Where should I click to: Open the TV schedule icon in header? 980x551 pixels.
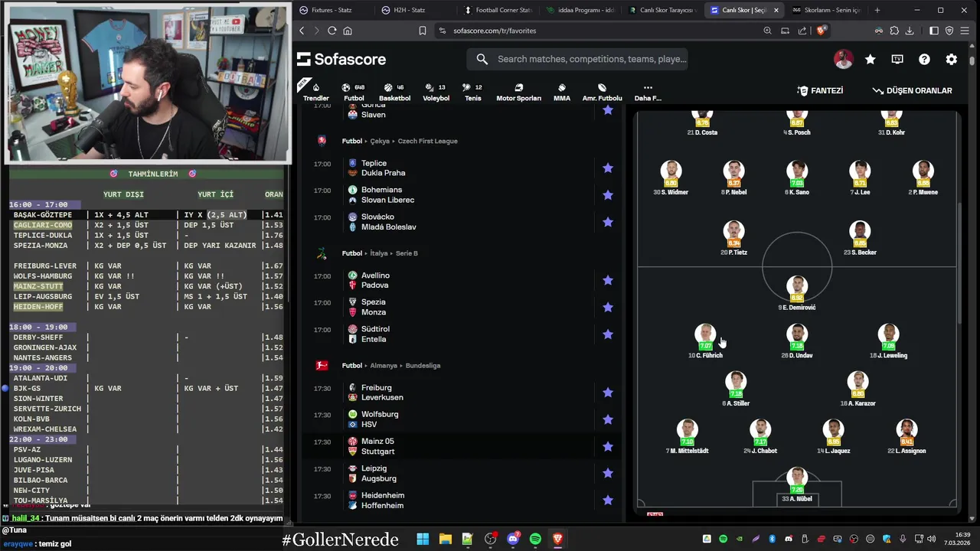click(897, 59)
